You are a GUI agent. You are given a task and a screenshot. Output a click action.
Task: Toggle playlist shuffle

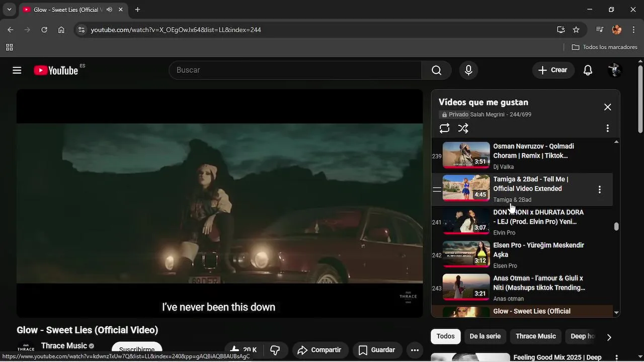tap(463, 128)
